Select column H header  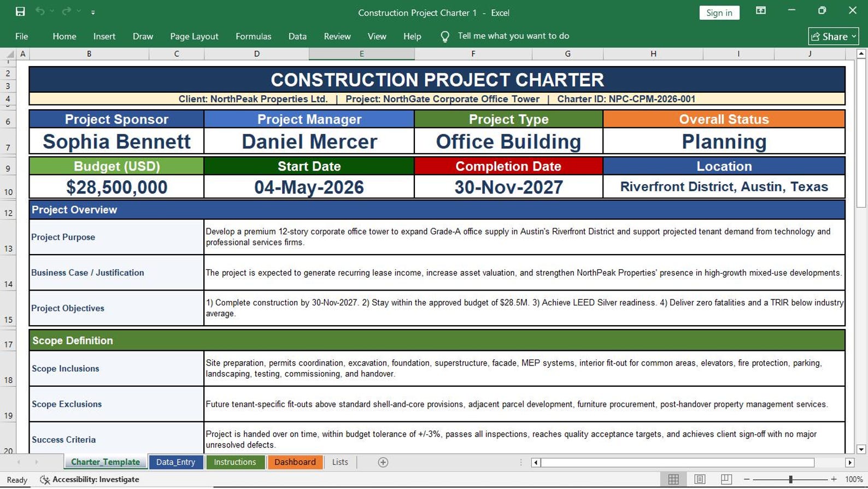(653, 54)
